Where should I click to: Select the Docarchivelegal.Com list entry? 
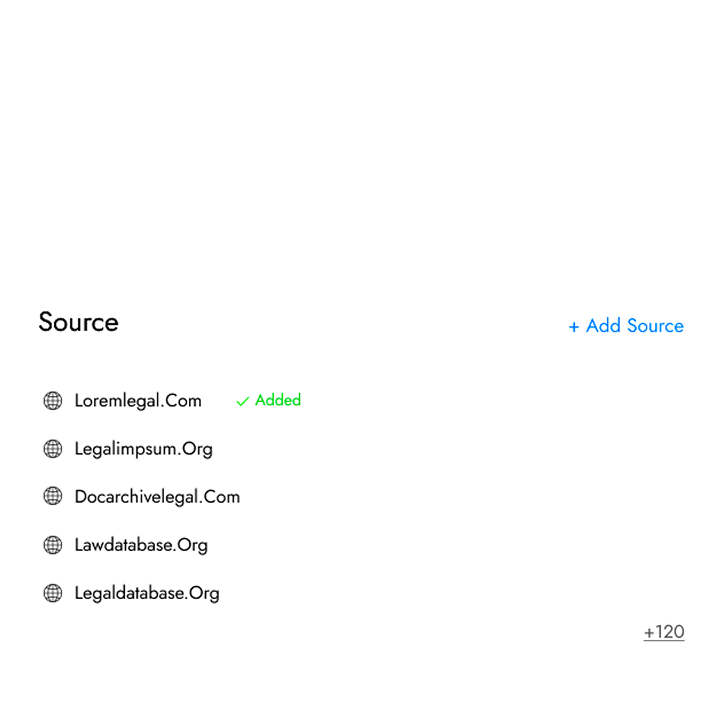[x=158, y=497]
